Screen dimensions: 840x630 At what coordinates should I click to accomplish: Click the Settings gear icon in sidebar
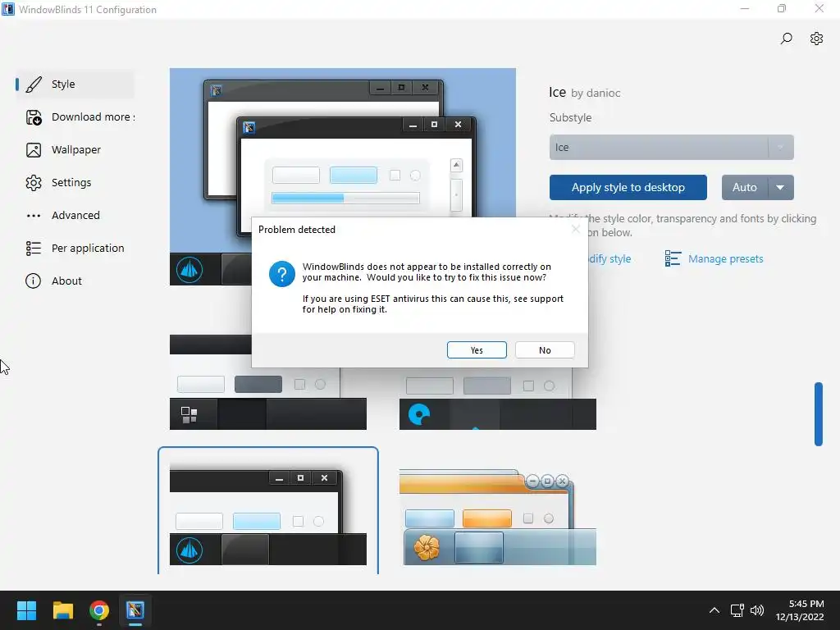(x=33, y=183)
